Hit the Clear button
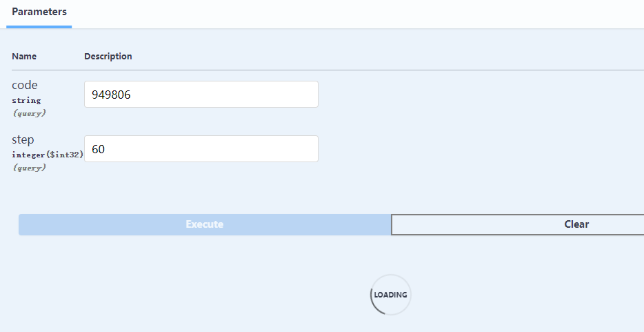This screenshot has height=332, width=644. point(576,224)
